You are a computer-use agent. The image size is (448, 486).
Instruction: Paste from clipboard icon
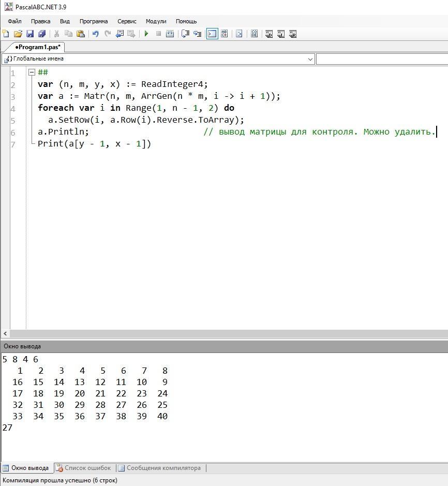tap(81, 34)
